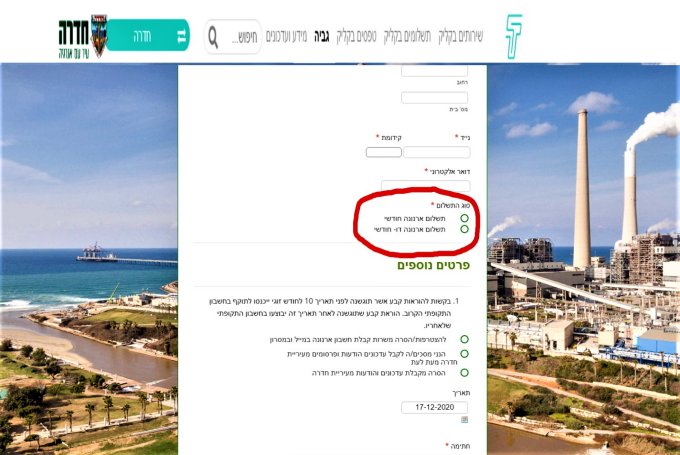Open the גביה menu item
This screenshot has width=680, height=455.
click(x=322, y=36)
